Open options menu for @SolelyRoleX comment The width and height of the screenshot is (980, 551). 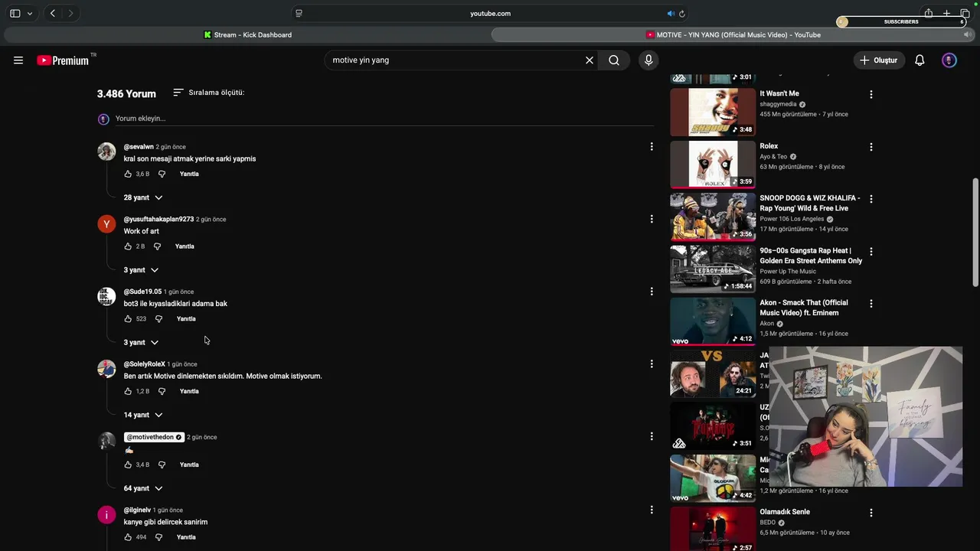click(x=652, y=364)
